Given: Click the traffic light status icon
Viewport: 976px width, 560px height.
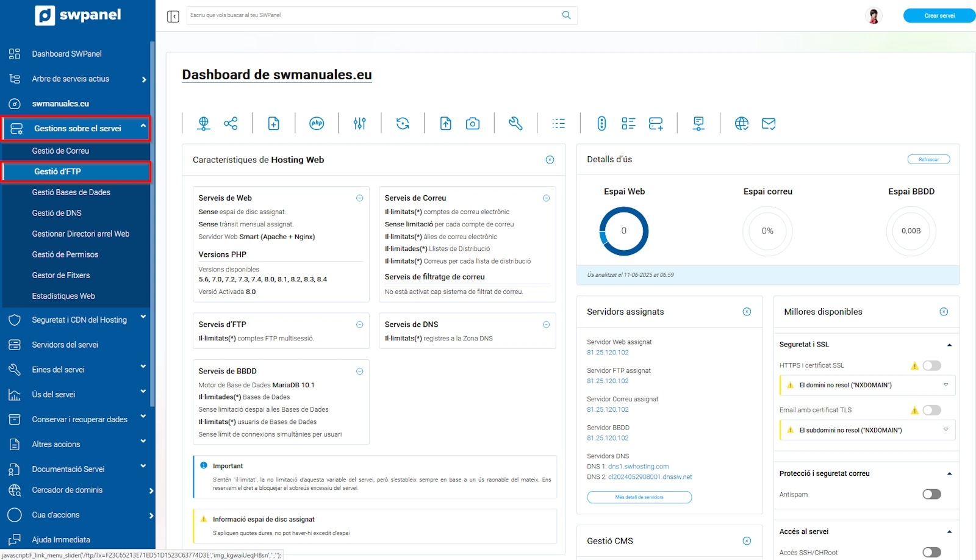Looking at the screenshot, I should pyautogui.click(x=601, y=123).
